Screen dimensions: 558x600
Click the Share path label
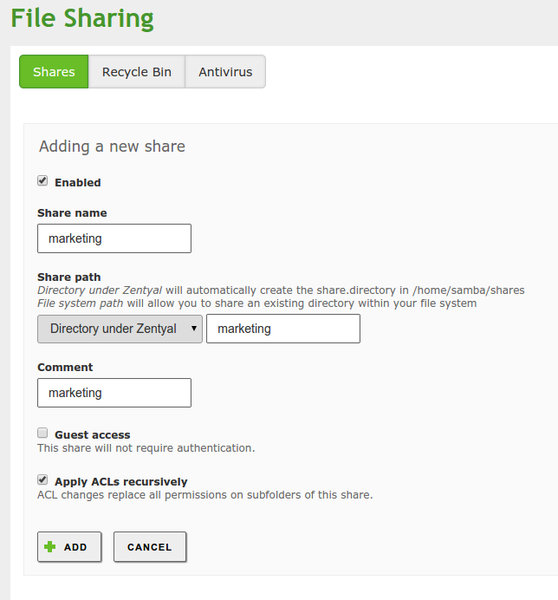[69, 277]
